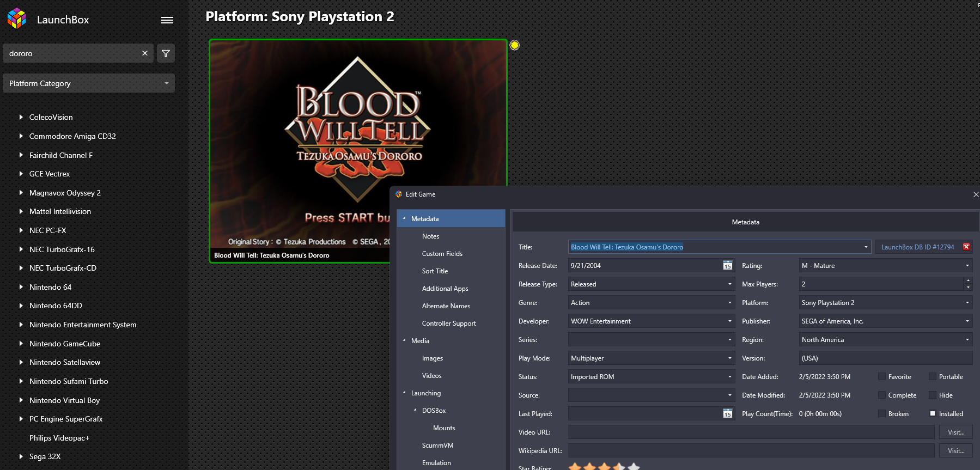Select Magnavox Odyssey 2 in platform list
Viewport: 980px width, 470px height.
pos(65,193)
